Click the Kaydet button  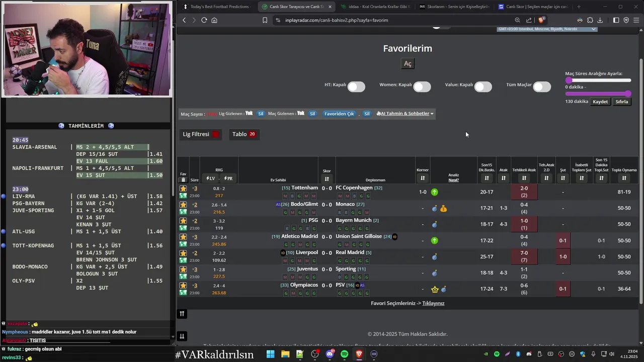(x=600, y=102)
